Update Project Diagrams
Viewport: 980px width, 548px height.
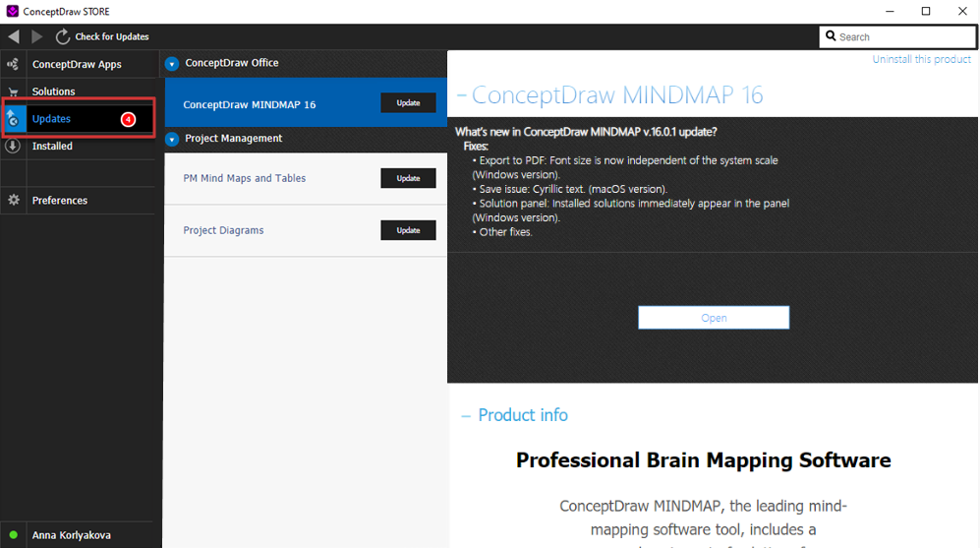[x=408, y=230]
